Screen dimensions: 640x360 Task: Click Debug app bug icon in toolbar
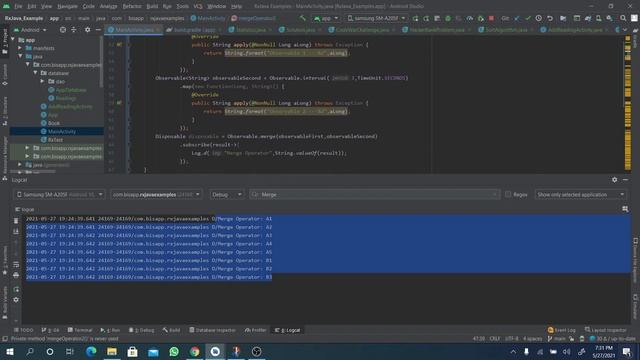coord(448,18)
